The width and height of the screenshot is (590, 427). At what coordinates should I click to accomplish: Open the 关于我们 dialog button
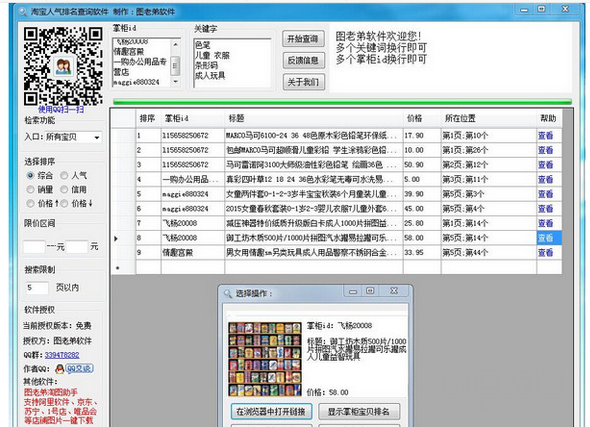tap(303, 82)
